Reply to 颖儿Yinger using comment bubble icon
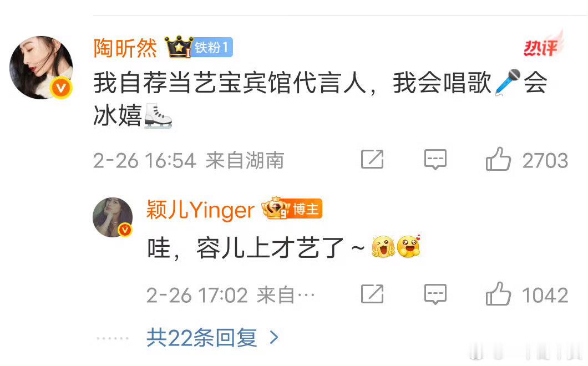Image resolution: width=588 pixels, height=366 pixels. pos(435,294)
